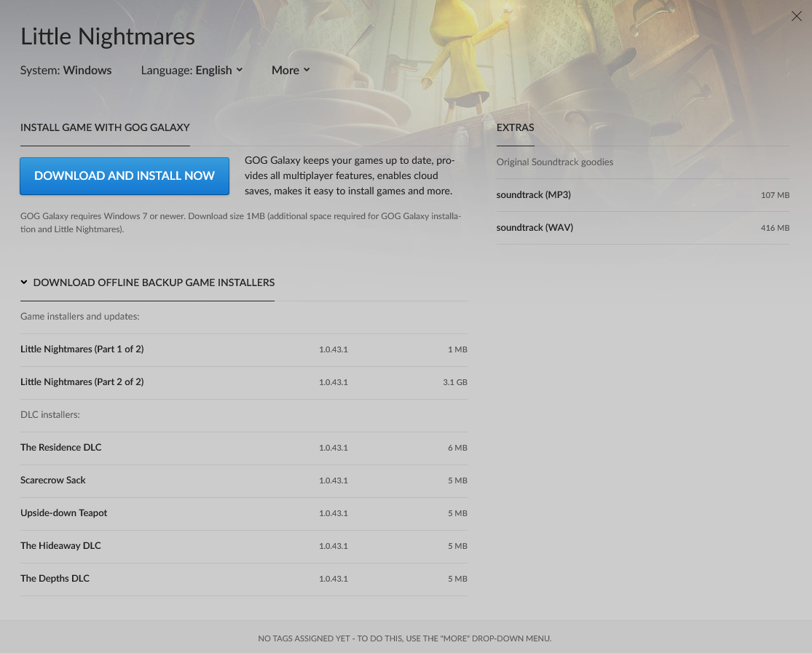Select the Install Game with GOG Galaxy heading
The height and width of the screenshot is (653, 812).
105,127
